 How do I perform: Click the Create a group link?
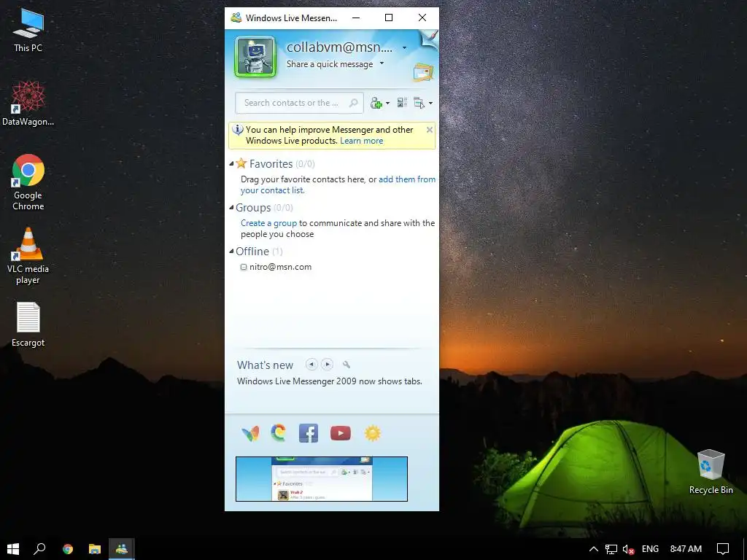(268, 223)
